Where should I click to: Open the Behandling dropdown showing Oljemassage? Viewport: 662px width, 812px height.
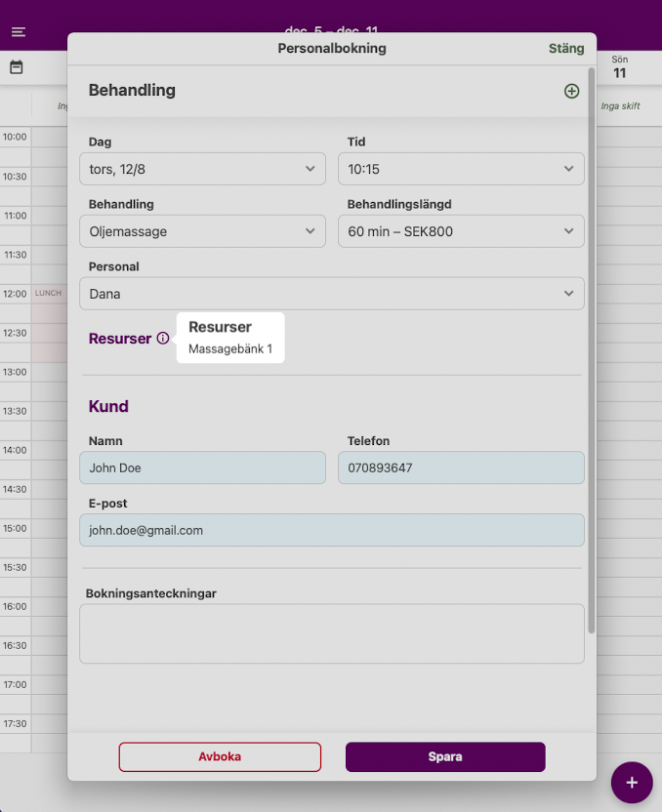point(202,231)
